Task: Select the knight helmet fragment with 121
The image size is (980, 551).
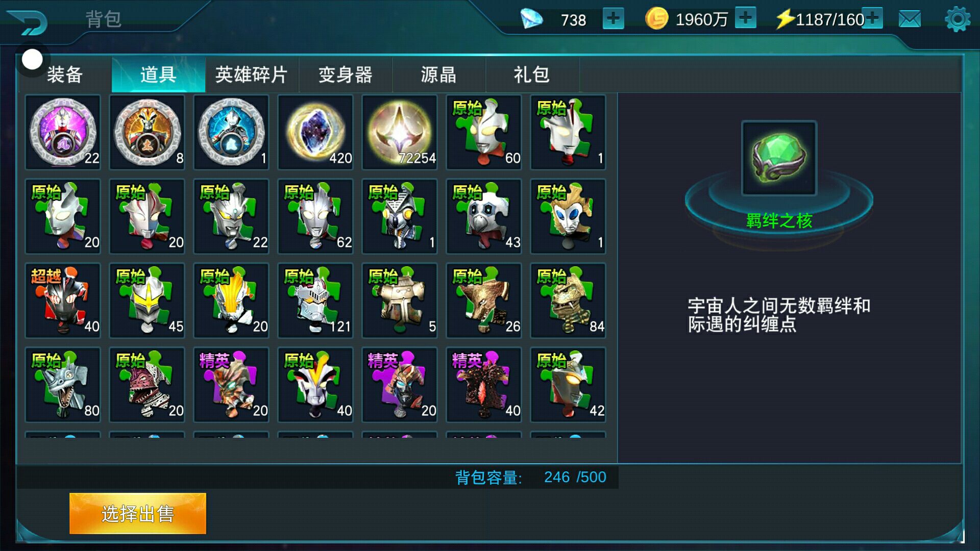Action: pos(315,300)
